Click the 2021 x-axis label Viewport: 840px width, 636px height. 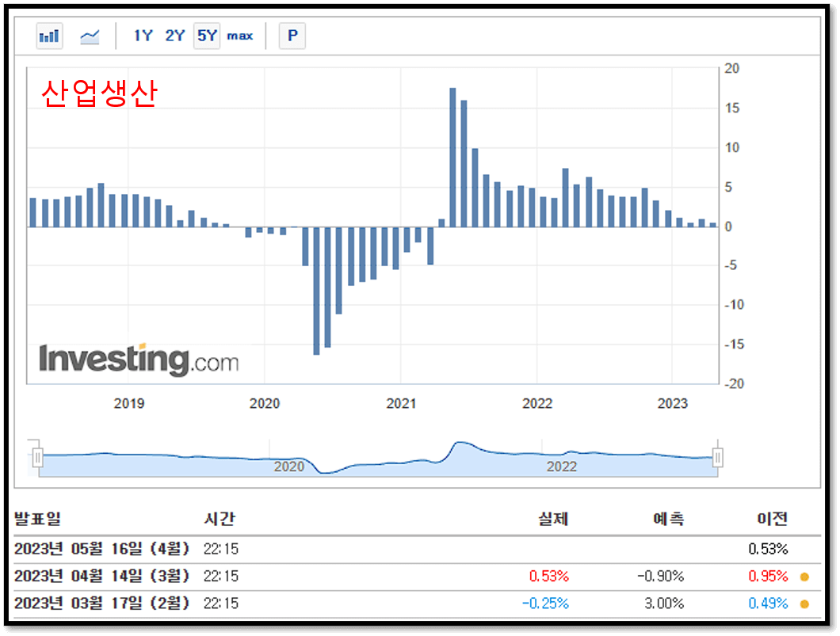click(x=401, y=403)
